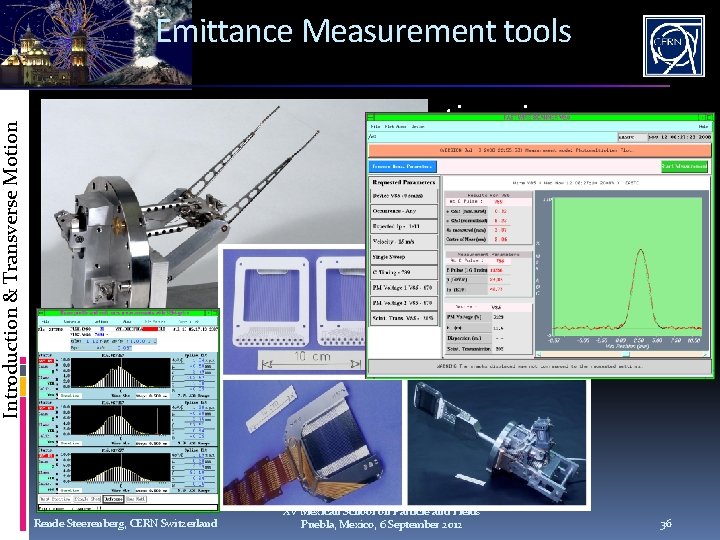This screenshot has height=540, width=720.
Task: Click the Puebla cathedral and volcano header image
Action: (x=96, y=43)
